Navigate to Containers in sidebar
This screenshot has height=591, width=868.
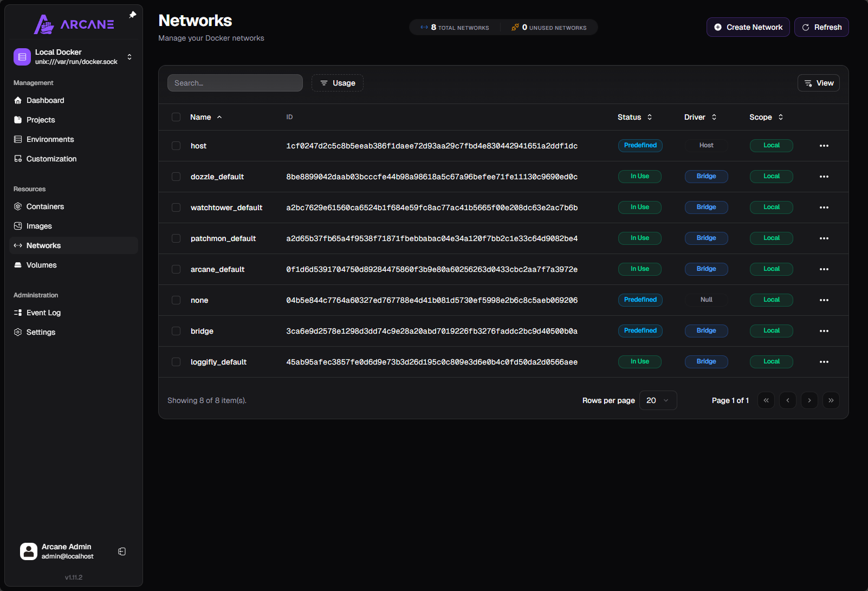45,206
